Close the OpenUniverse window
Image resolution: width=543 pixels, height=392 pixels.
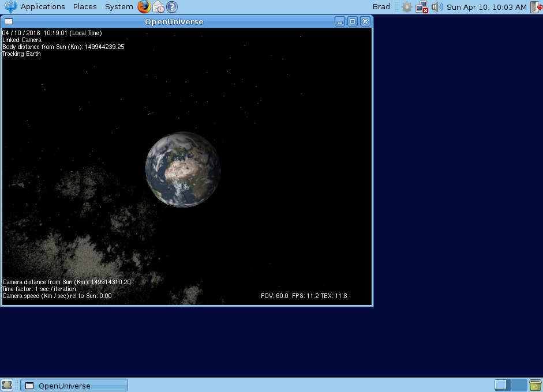(x=365, y=21)
